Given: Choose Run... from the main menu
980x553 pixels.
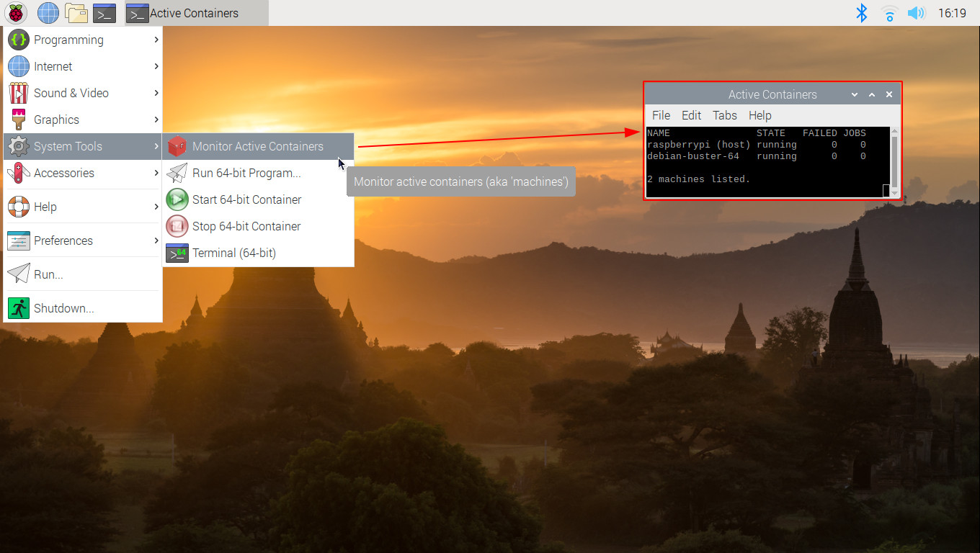Looking at the screenshot, I should (83, 274).
